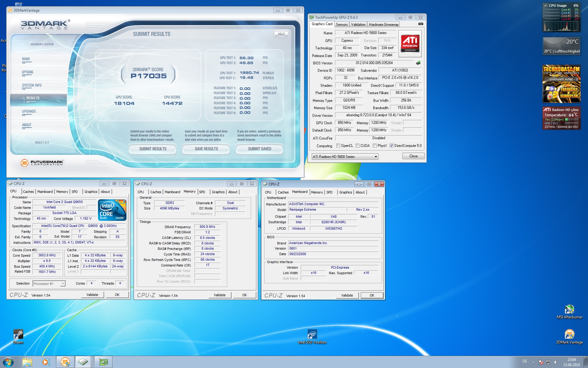Screen dimensions: 588x368
Task: Open the Processor #1 selection dropdown
Action: point(49,284)
